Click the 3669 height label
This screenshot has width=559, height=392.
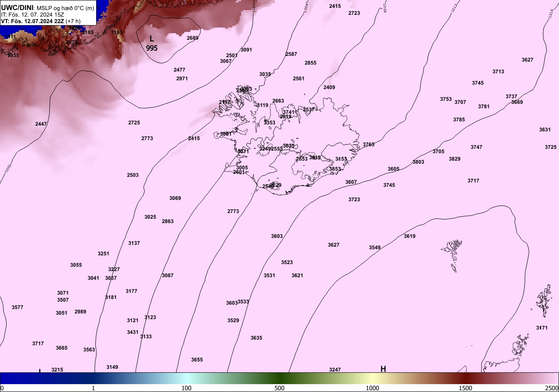coord(517,102)
